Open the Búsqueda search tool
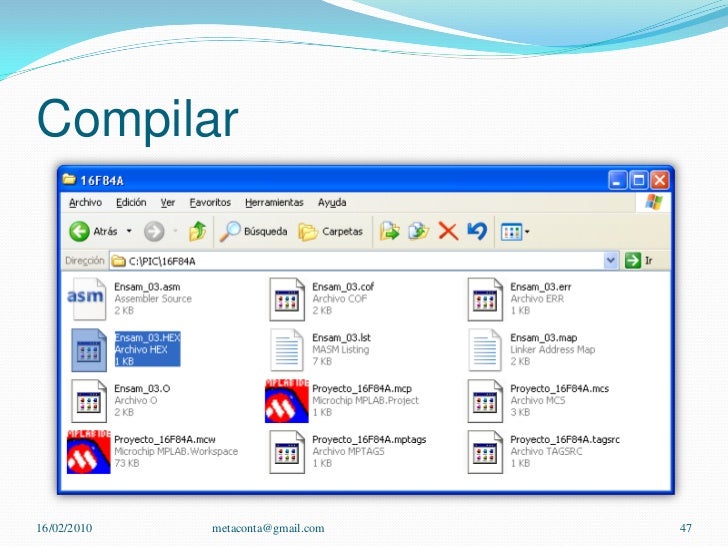Viewport: 728px width, 546px height. pyautogui.click(x=254, y=231)
